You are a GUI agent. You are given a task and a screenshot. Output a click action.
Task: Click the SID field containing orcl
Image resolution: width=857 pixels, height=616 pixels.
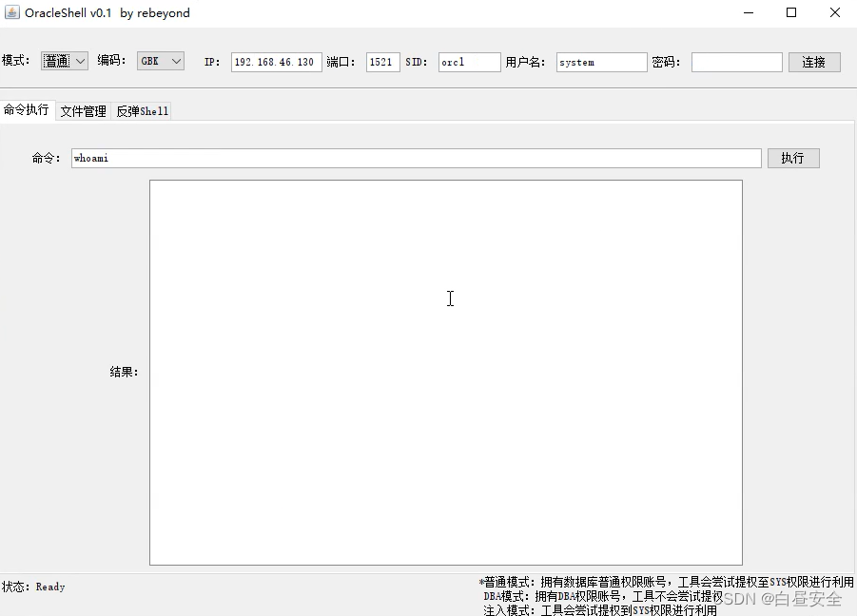[x=469, y=62]
